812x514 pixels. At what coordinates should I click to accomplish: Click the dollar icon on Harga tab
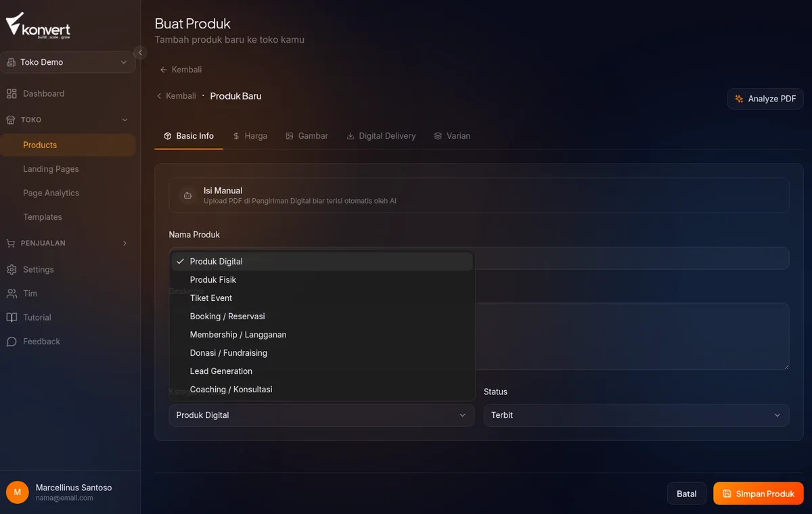[x=236, y=136]
